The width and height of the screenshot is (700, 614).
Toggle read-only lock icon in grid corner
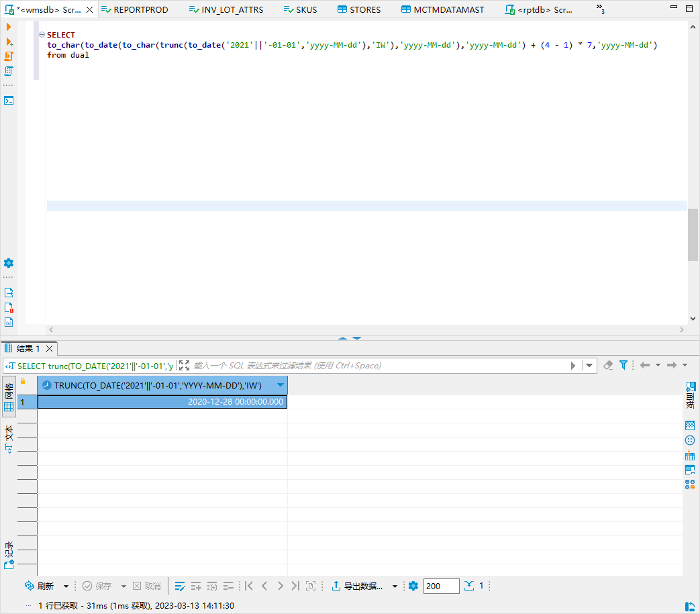(x=23, y=382)
